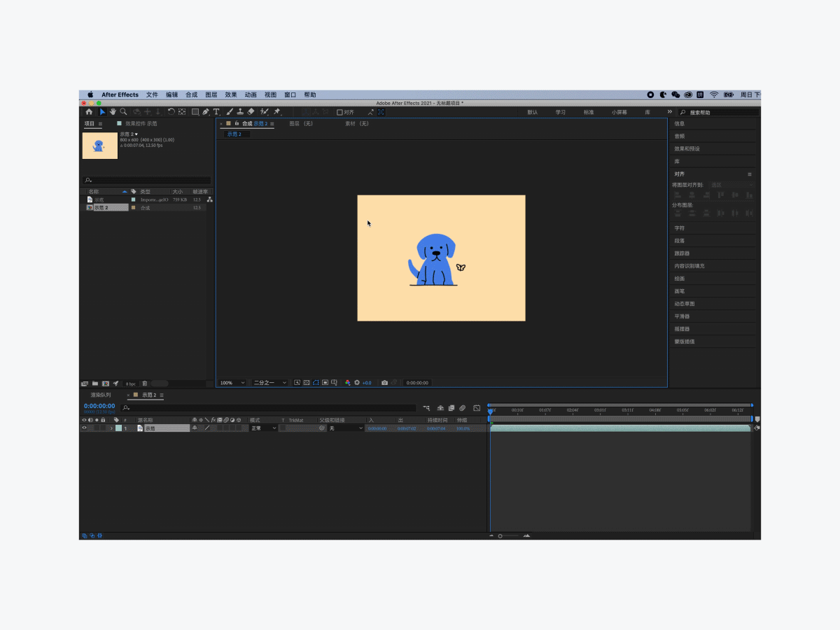The image size is (840, 630).
Task: Select the Puppet Pin tool
Action: [277, 112]
